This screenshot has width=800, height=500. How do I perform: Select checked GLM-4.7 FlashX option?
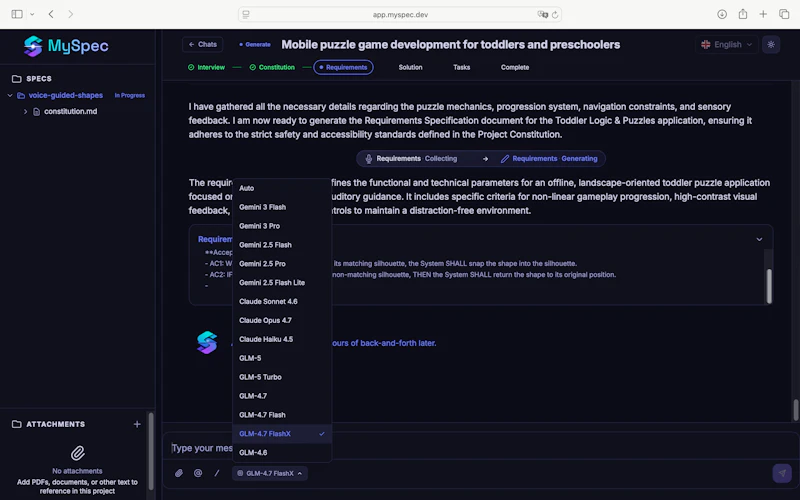pyautogui.click(x=282, y=434)
